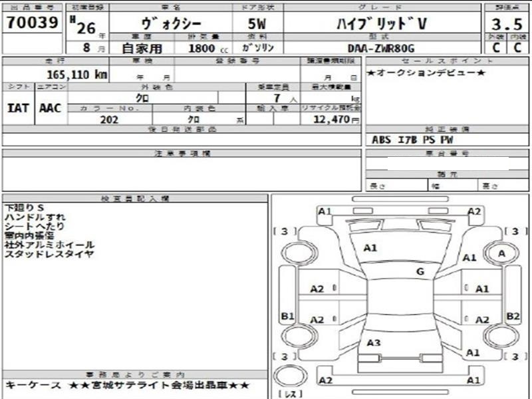Click the スタッドレスタイヤ inspector note
The width and height of the screenshot is (532, 399).
pyautogui.click(x=49, y=254)
